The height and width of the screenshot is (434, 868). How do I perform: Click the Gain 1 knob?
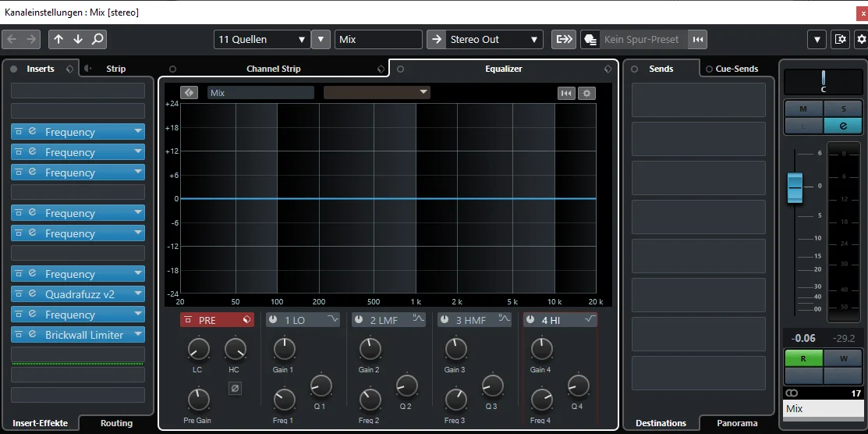coord(284,349)
